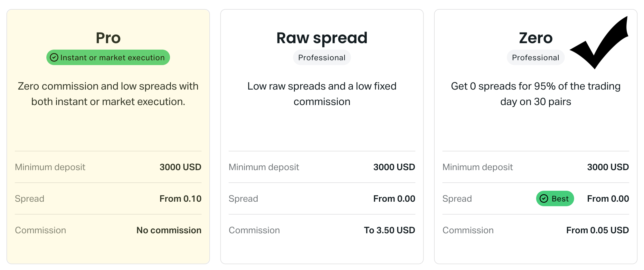Image resolution: width=644 pixels, height=270 pixels.
Task: Select the Raw spread account title
Action: point(322,38)
